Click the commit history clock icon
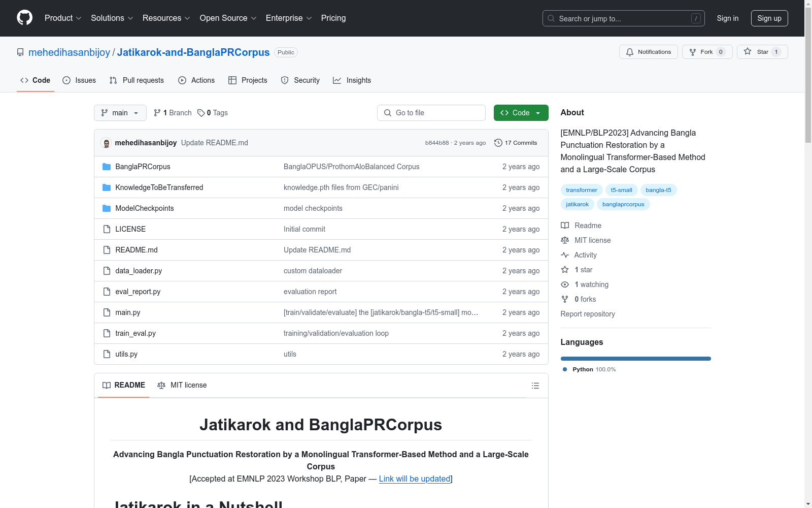812x508 pixels. (498, 143)
